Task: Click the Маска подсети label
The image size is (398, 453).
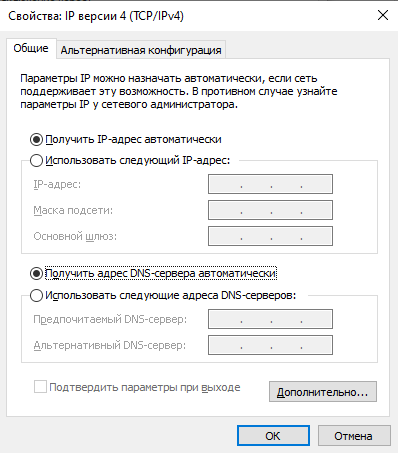Action: (x=73, y=210)
